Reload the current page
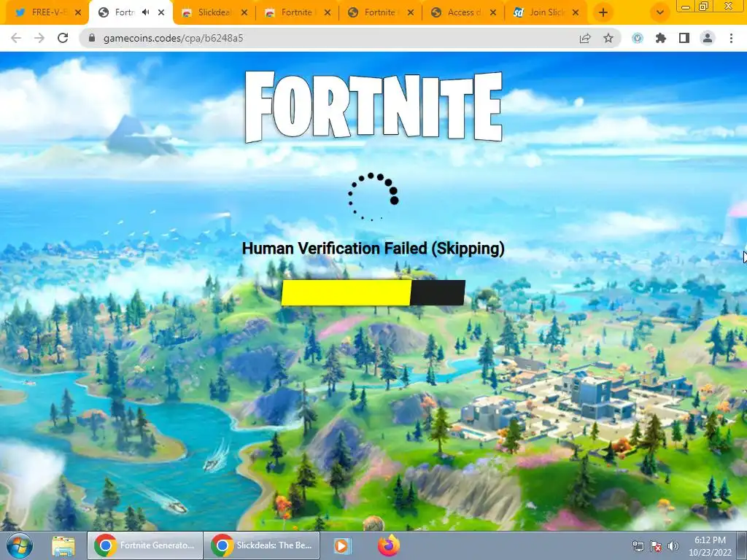 tap(63, 38)
